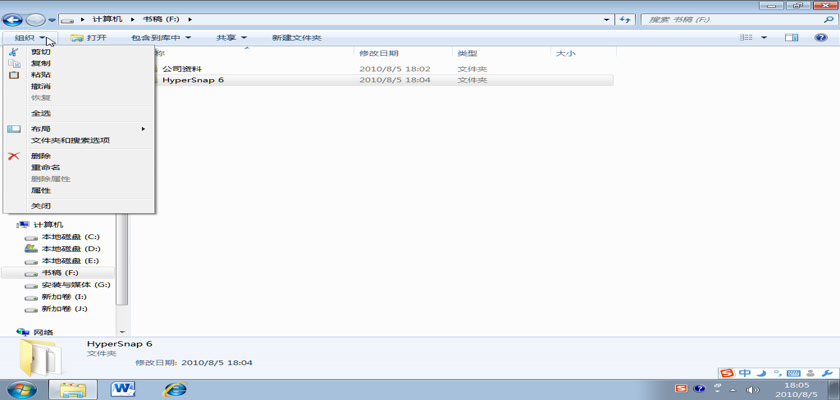Sort by the 修改日期 column header
Screen dimensions: 840x400
(378, 53)
